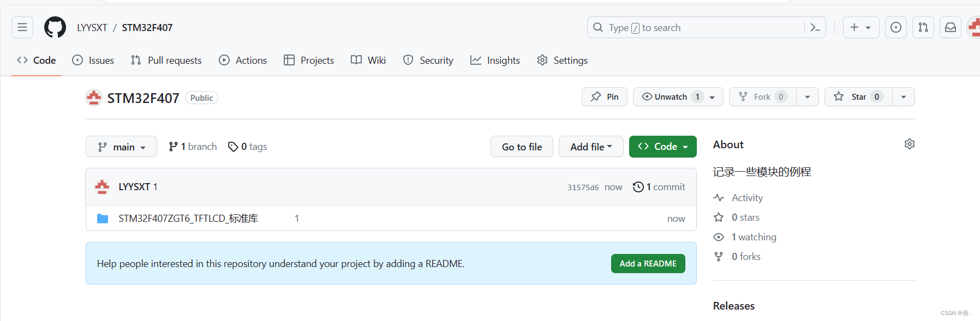Image resolution: width=980 pixels, height=321 pixels.
Task: Open the Issues shortcut icon in header
Action: point(896,27)
